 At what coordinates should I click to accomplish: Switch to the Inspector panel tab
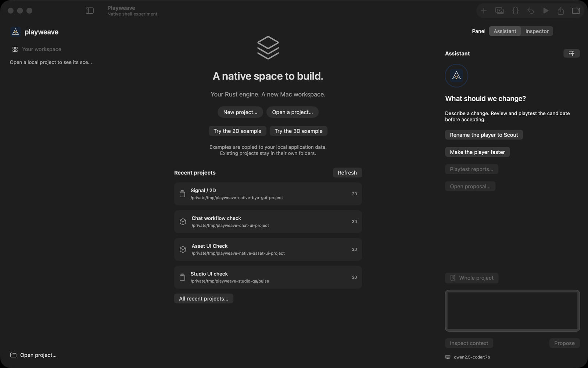click(537, 31)
